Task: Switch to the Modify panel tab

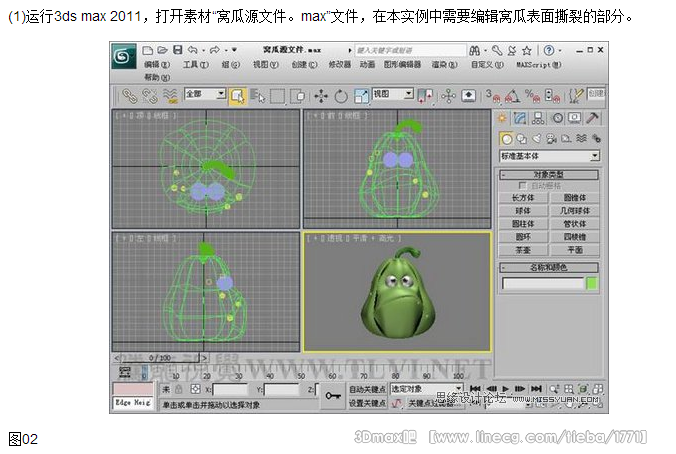Action: (x=520, y=118)
